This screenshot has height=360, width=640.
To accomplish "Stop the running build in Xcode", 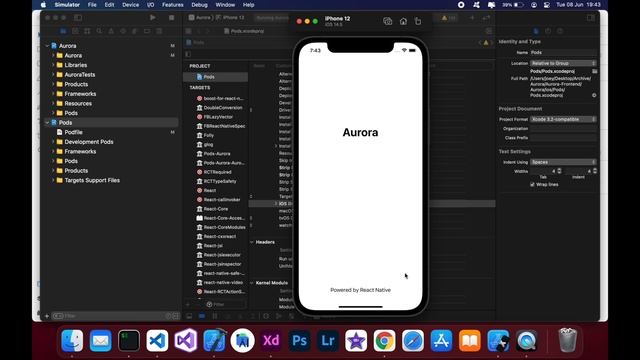I will [x=171, y=18].
